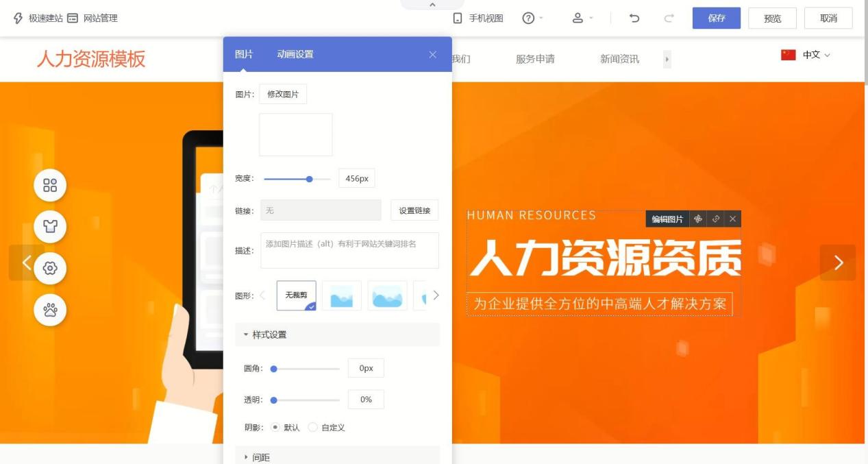This screenshot has width=868, height=464.
Task: Click the paw icon in the sidebar
Action: tap(49, 310)
